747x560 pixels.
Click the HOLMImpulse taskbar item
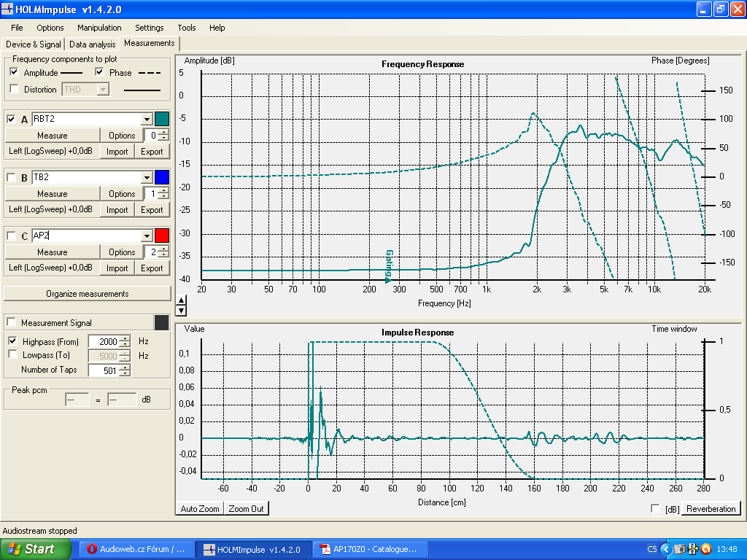point(254,549)
